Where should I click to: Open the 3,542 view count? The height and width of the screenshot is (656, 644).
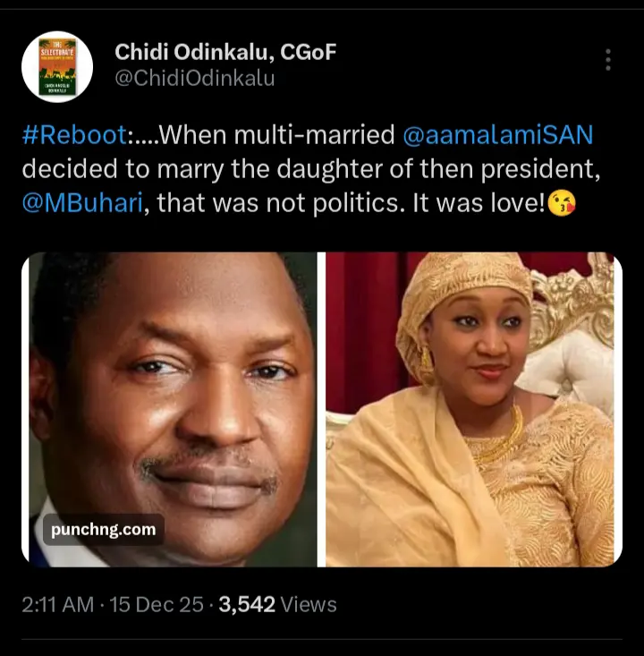pos(247,605)
